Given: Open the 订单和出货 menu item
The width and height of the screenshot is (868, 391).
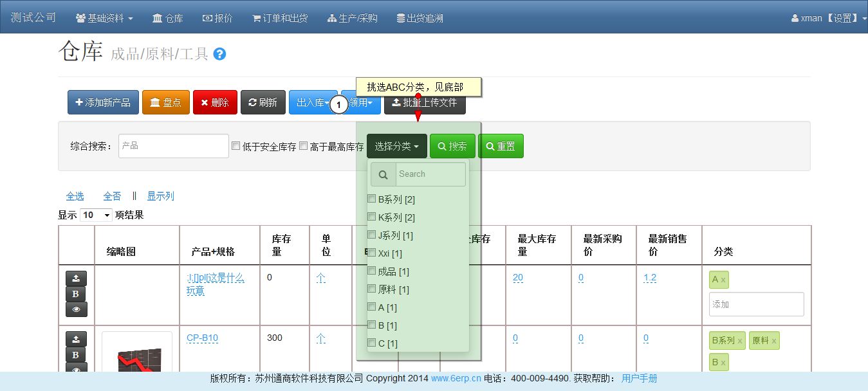Looking at the screenshot, I should [x=280, y=18].
